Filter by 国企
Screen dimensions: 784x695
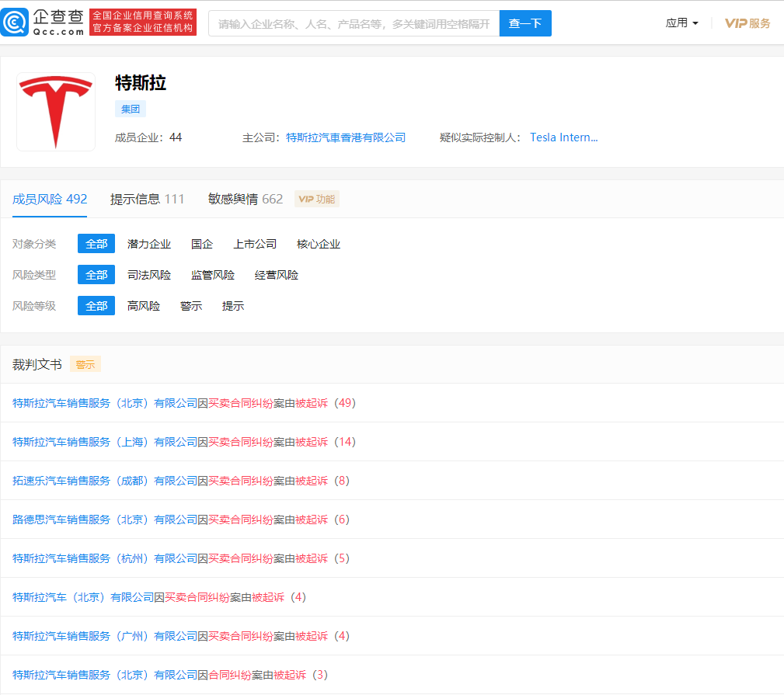[x=202, y=244]
